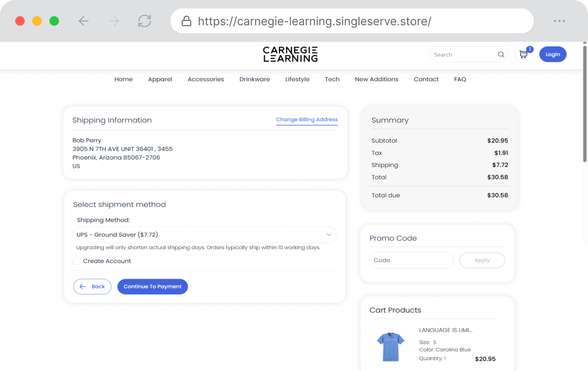
Task: Expand the Shipping Method dropdown
Action: coord(205,234)
